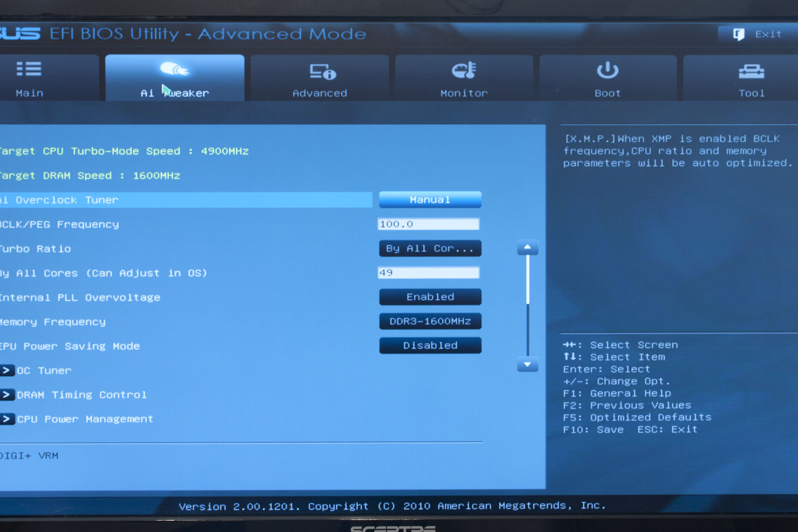Click the Monitor tab gauge icon
Screen dimensions: 798x532
click(464, 70)
